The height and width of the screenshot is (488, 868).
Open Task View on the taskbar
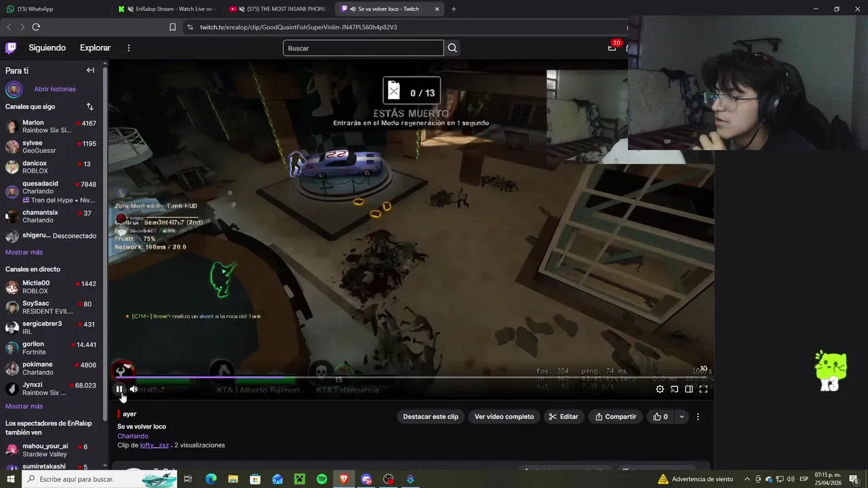click(188, 479)
